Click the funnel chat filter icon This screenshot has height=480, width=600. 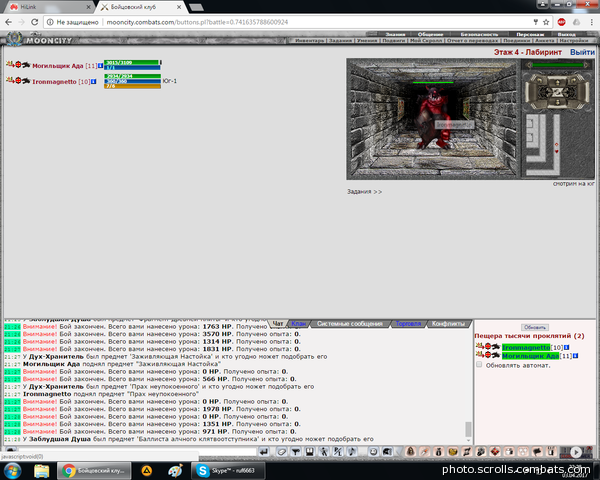coord(296,452)
